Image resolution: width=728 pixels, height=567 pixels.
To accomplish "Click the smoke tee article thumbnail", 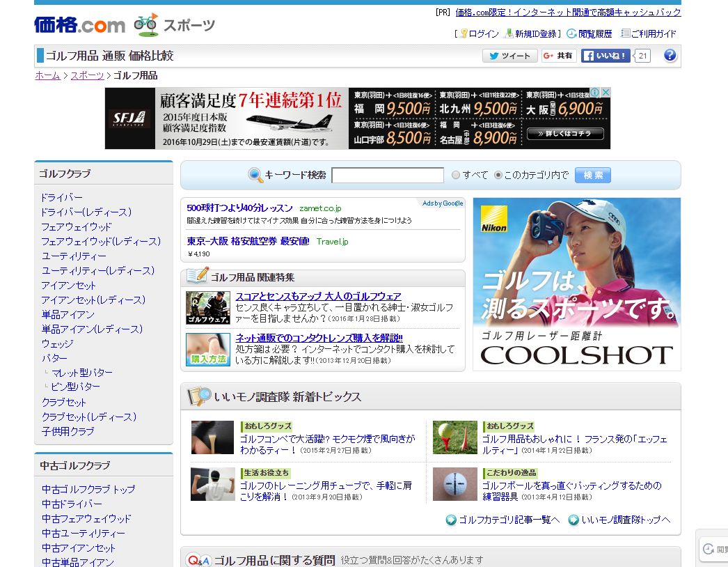I will click(212, 437).
